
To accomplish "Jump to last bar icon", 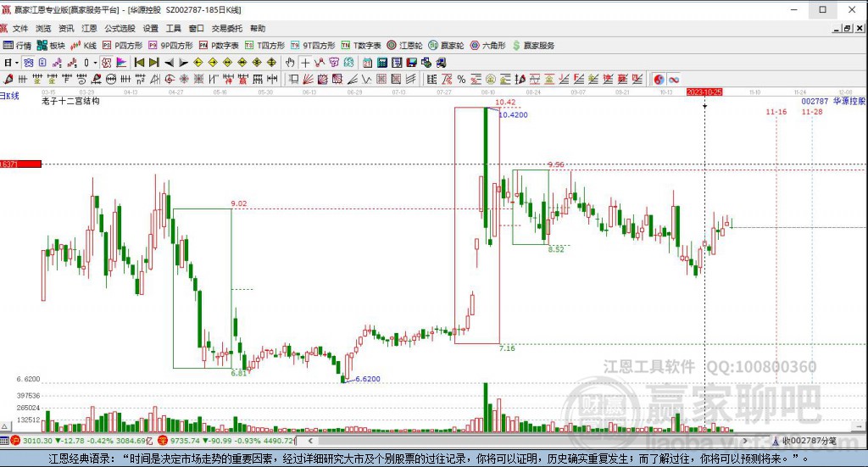I will click(x=154, y=63).
